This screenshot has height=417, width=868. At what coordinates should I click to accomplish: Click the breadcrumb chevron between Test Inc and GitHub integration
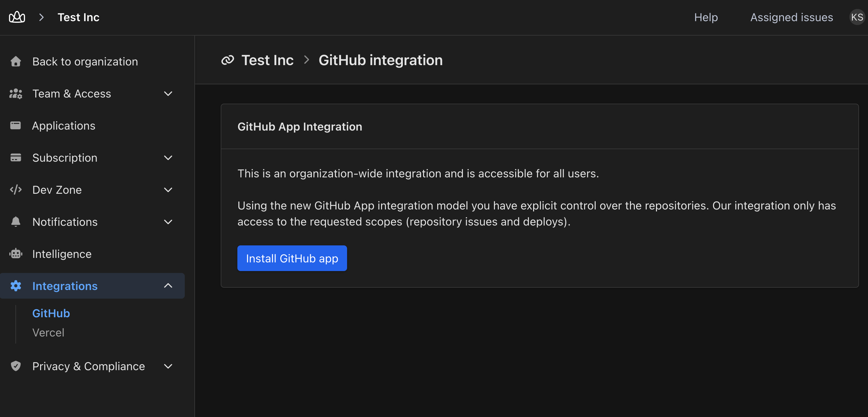(306, 60)
